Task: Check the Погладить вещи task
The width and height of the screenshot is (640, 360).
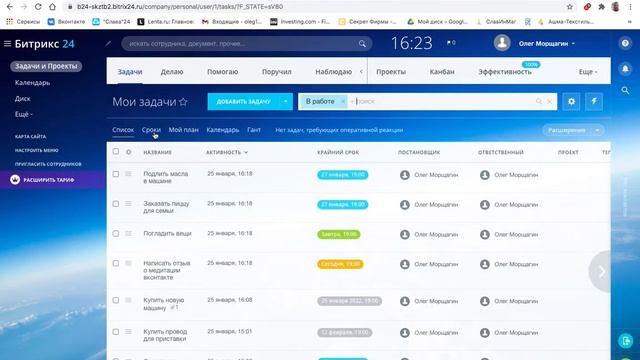Action: click(116, 233)
